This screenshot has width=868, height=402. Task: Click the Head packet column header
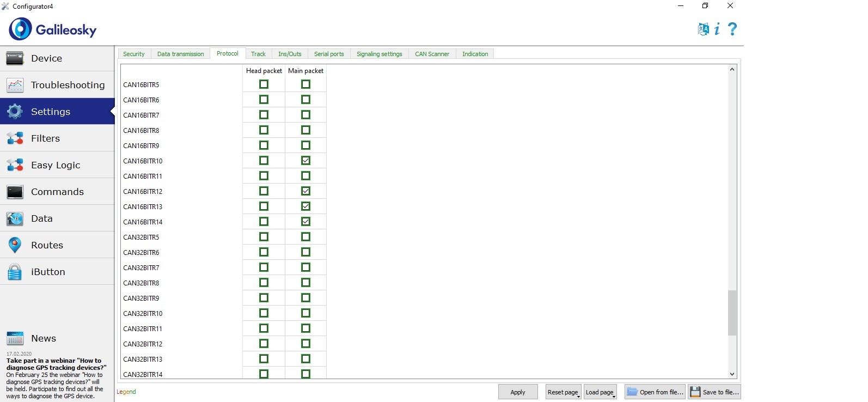pos(264,71)
